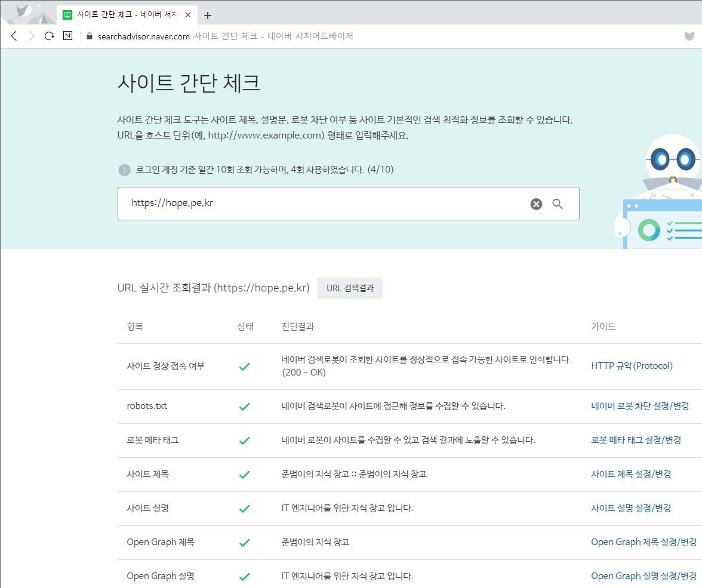Click the 준범이의 지식 창고 :: 준범이의 지식 창고 result

pos(353,474)
